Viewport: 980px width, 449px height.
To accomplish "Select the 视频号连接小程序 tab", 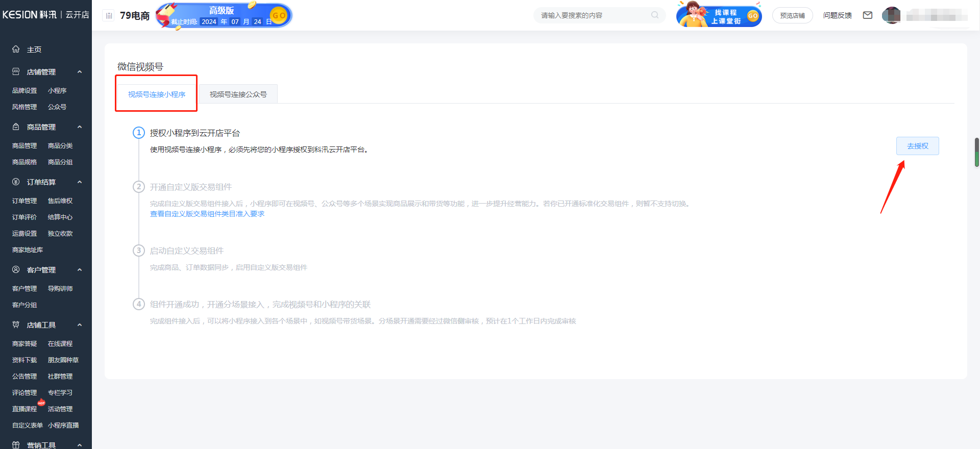I will 157,94.
